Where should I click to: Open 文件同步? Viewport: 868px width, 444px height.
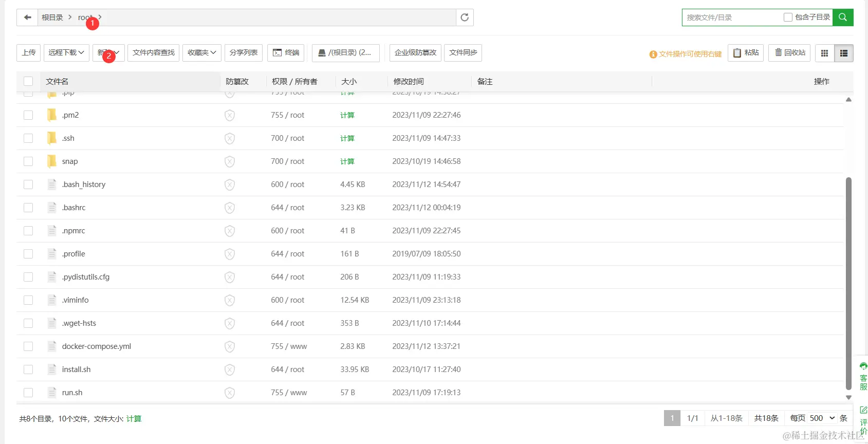463,53
